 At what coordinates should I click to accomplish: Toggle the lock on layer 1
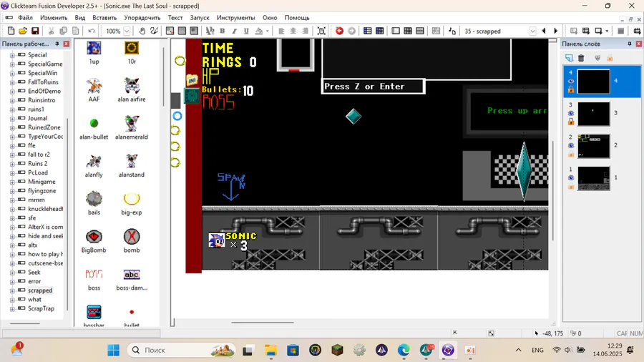pyautogui.click(x=571, y=186)
